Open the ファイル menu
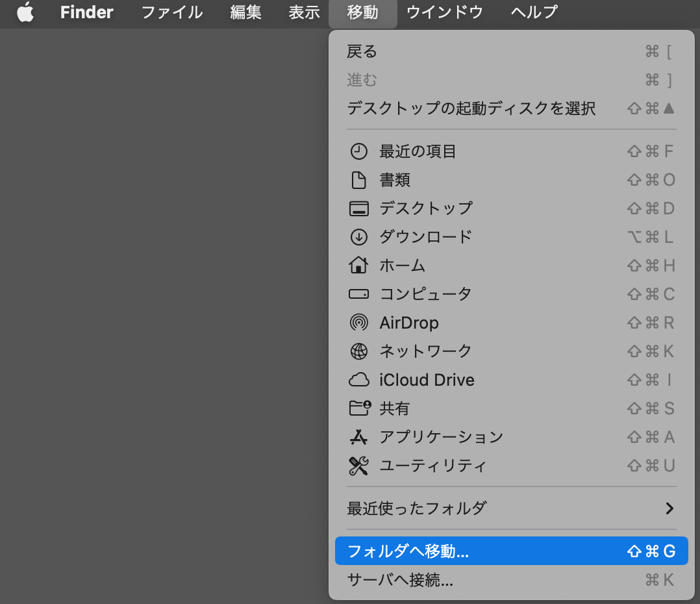The image size is (700, 604). [172, 12]
